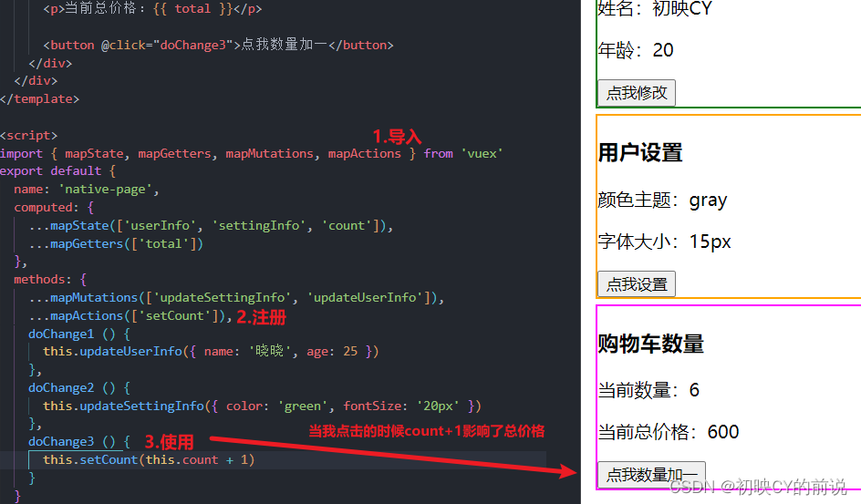Click the 'export default {' line
The height and width of the screenshot is (504, 861).
click(x=57, y=171)
